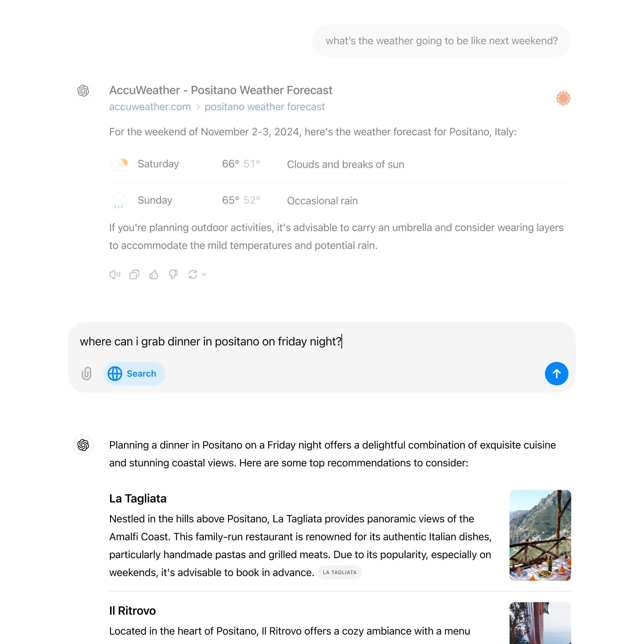Image resolution: width=644 pixels, height=644 pixels.
Task: Click the positano weather forecast link
Action: 265,107
